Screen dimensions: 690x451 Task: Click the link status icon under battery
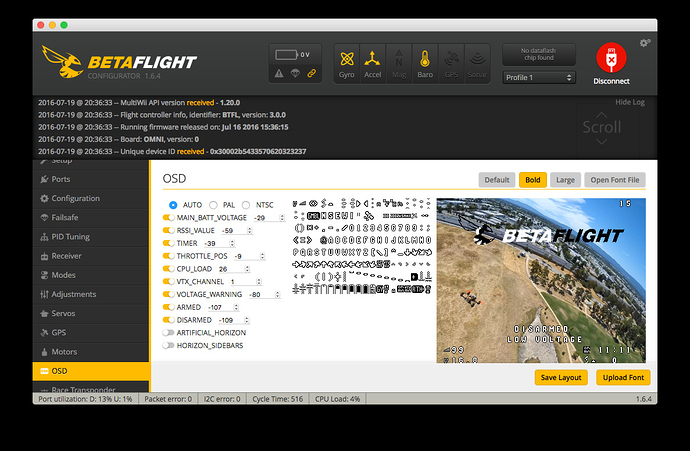click(311, 73)
